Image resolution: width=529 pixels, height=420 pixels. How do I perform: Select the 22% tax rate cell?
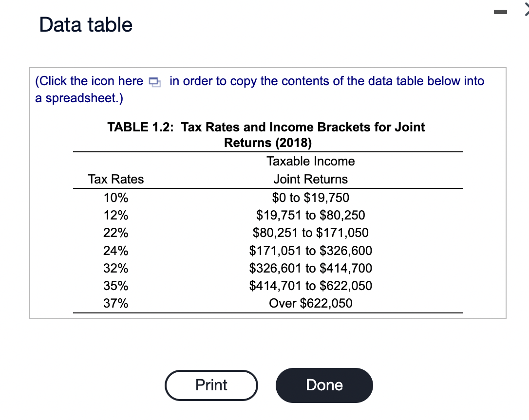(x=116, y=233)
